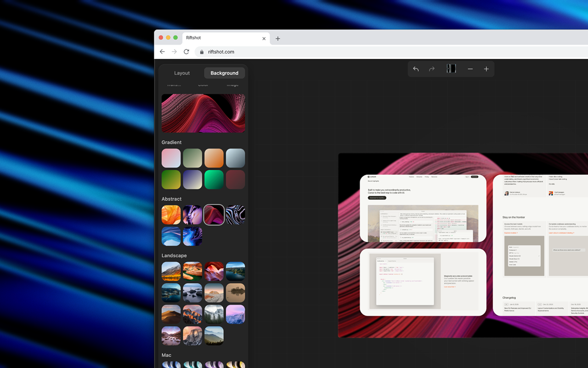Close the Riftshot browser tab
Screen dimensions: 588x368
coord(264,39)
